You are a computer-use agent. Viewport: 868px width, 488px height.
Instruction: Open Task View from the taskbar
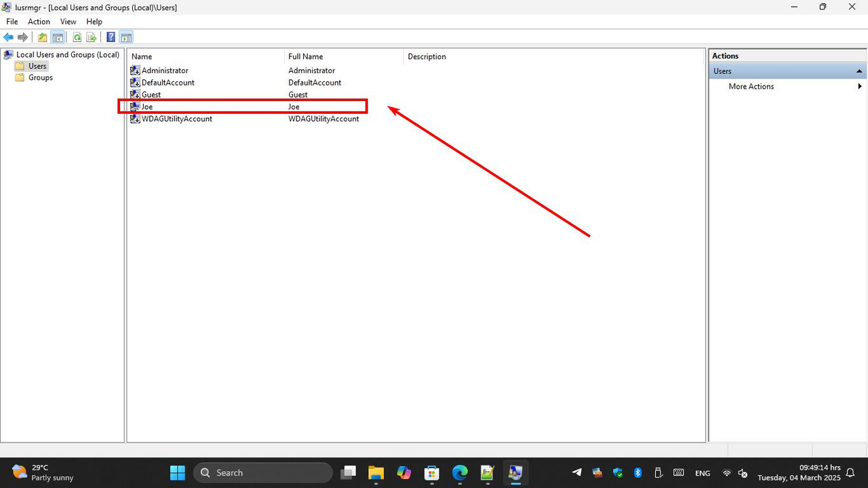[x=349, y=472]
